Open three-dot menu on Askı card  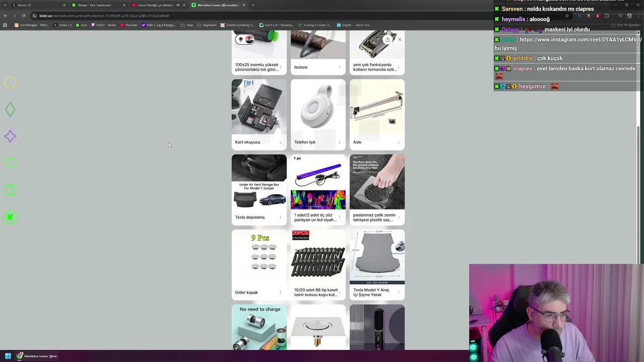point(398,142)
